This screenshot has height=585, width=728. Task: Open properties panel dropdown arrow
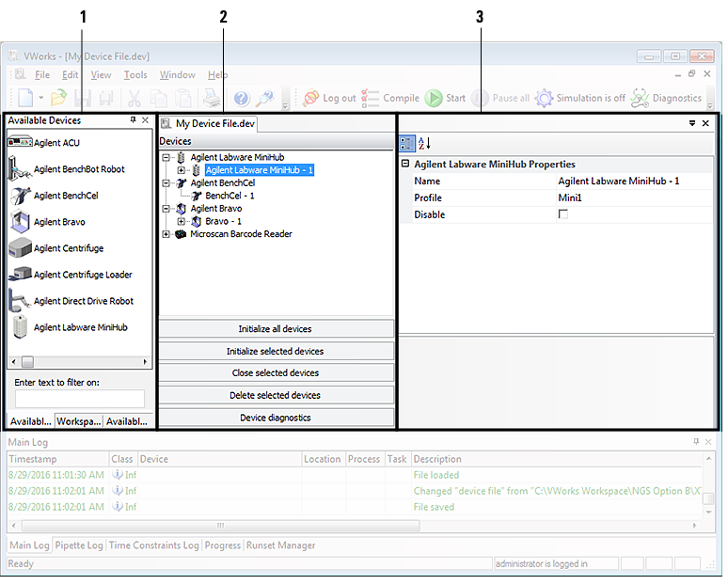coord(692,123)
